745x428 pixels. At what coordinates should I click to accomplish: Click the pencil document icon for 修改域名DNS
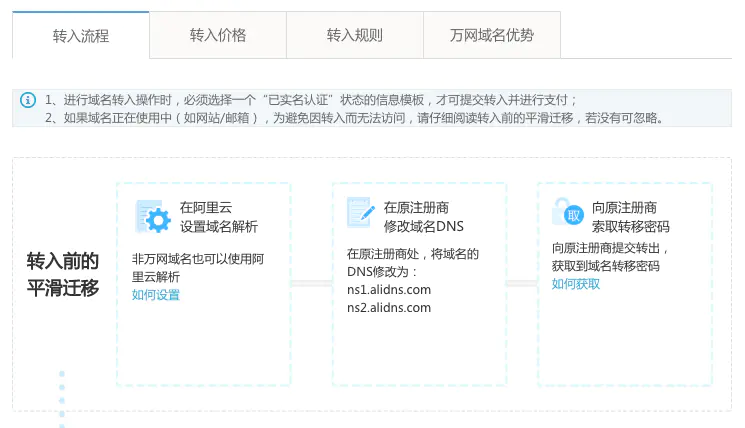(x=360, y=216)
